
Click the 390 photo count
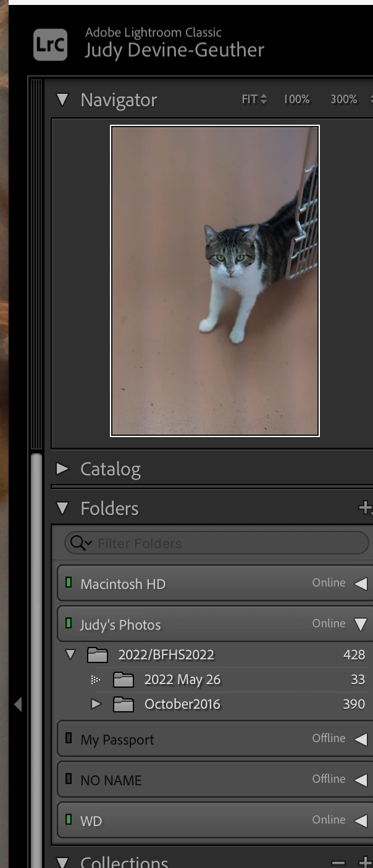(354, 704)
